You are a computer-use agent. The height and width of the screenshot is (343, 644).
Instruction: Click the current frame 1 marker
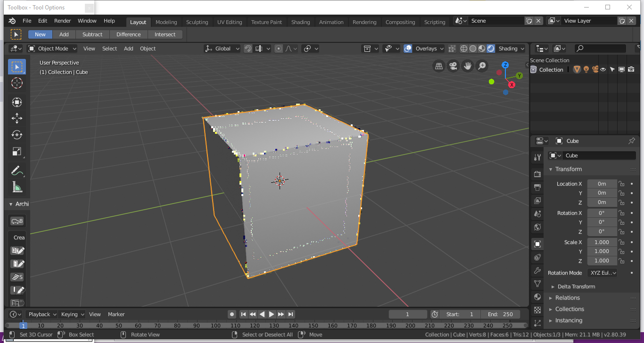[x=23, y=325]
